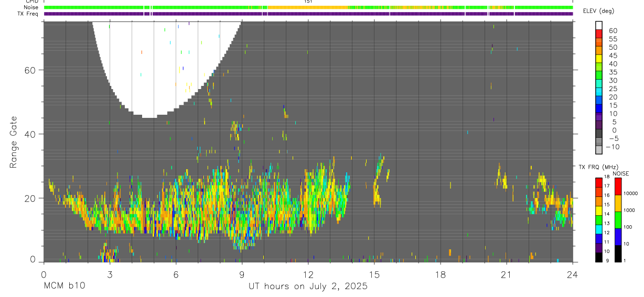
Task: Click the 21 UT hour tick label
Action: 507,274
